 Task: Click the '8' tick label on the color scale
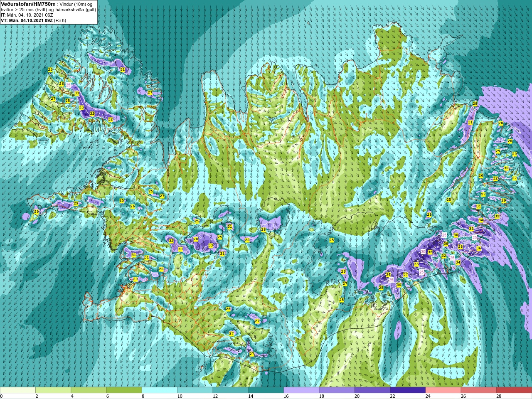[x=143, y=396]
